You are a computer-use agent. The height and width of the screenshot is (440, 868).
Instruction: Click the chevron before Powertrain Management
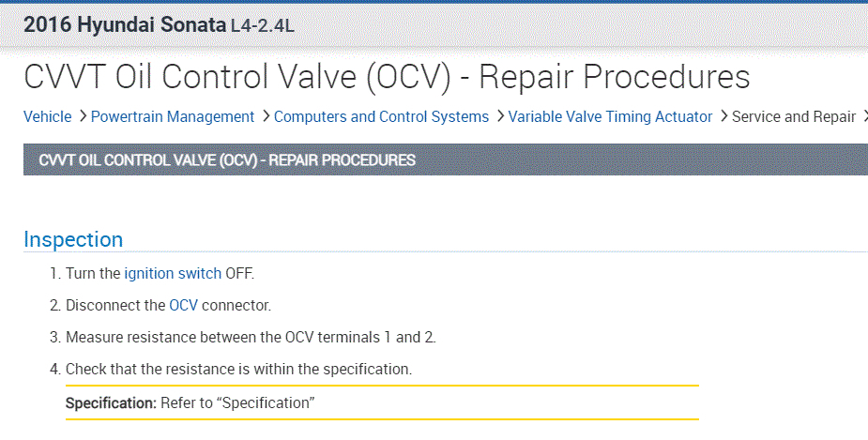(x=84, y=116)
